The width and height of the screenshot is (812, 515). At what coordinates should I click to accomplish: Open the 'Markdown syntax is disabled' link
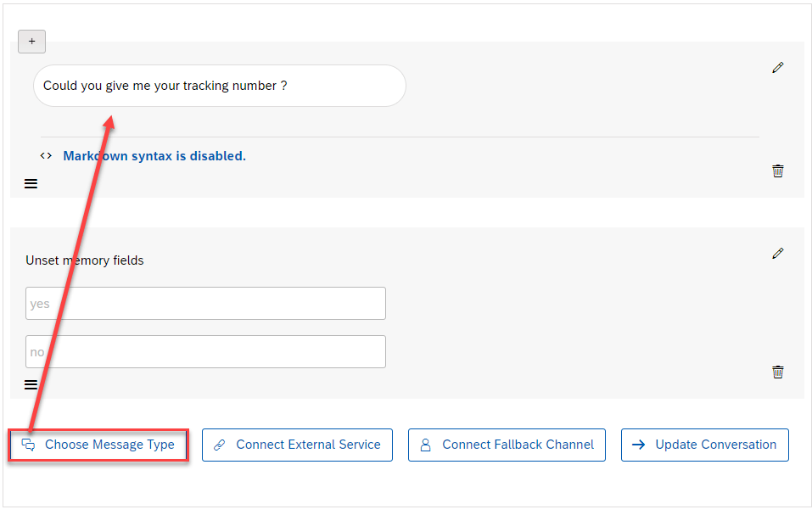[154, 156]
